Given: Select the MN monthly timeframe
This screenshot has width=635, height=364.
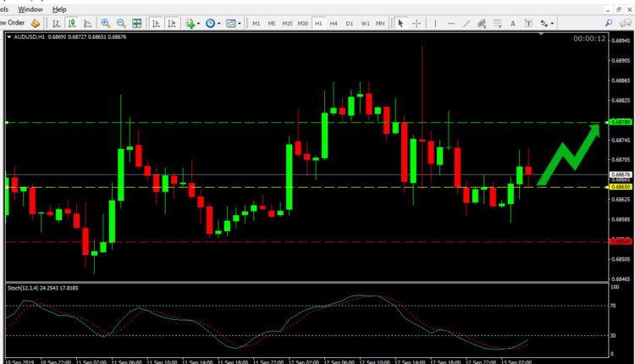Looking at the screenshot, I should click(380, 24).
